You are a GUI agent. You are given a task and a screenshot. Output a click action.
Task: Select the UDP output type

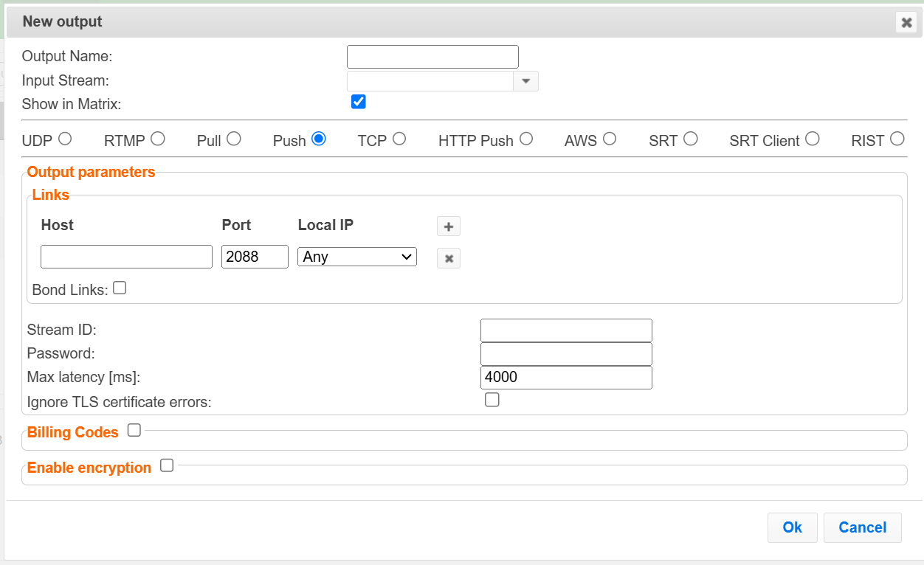[65, 138]
